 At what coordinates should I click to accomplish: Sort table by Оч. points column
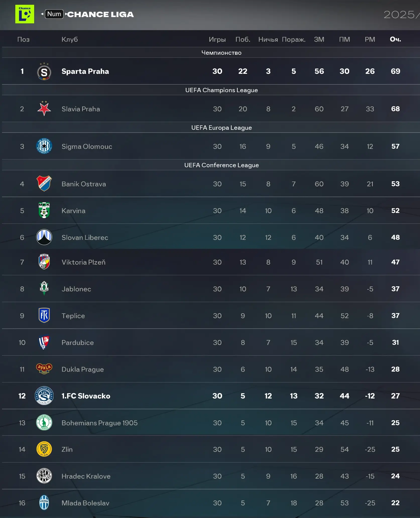(395, 39)
